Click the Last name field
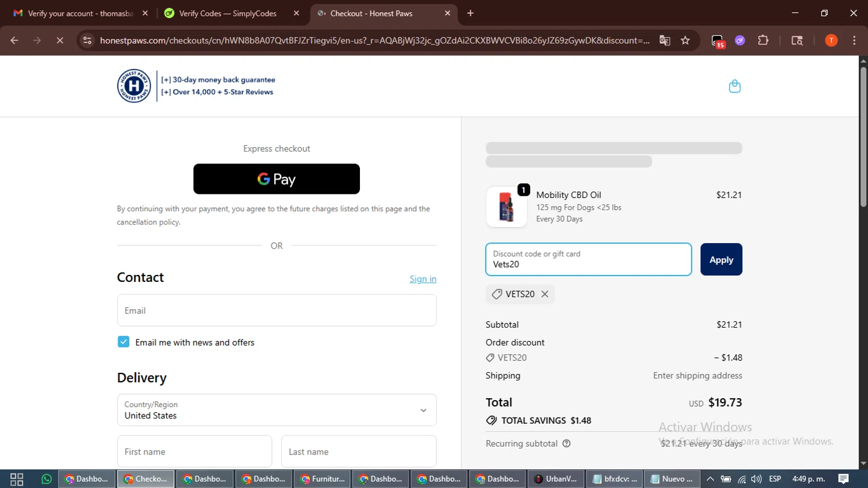The width and height of the screenshot is (868, 488). pyautogui.click(x=359, y=452)
